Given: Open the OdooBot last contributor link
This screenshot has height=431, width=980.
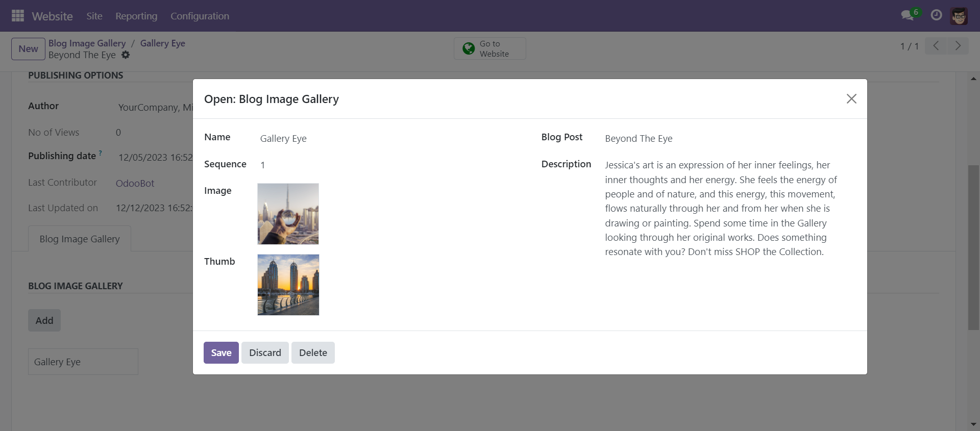Looking at the screenshot, I should tap(135, 183).
